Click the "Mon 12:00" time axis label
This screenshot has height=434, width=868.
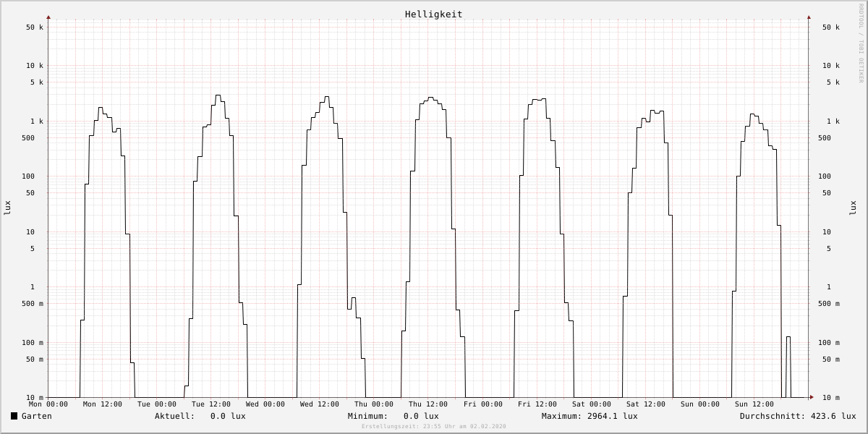pos(103,404)
